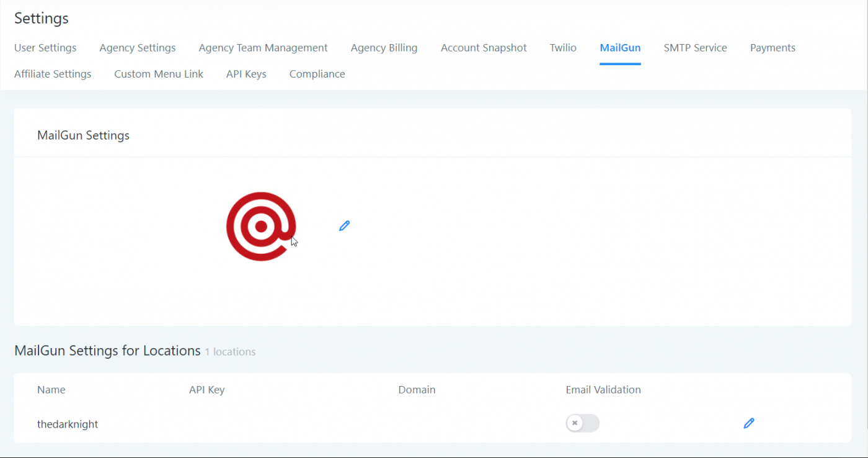
Task: Go to the Payments tab
Action: click(x=773, y=48)
